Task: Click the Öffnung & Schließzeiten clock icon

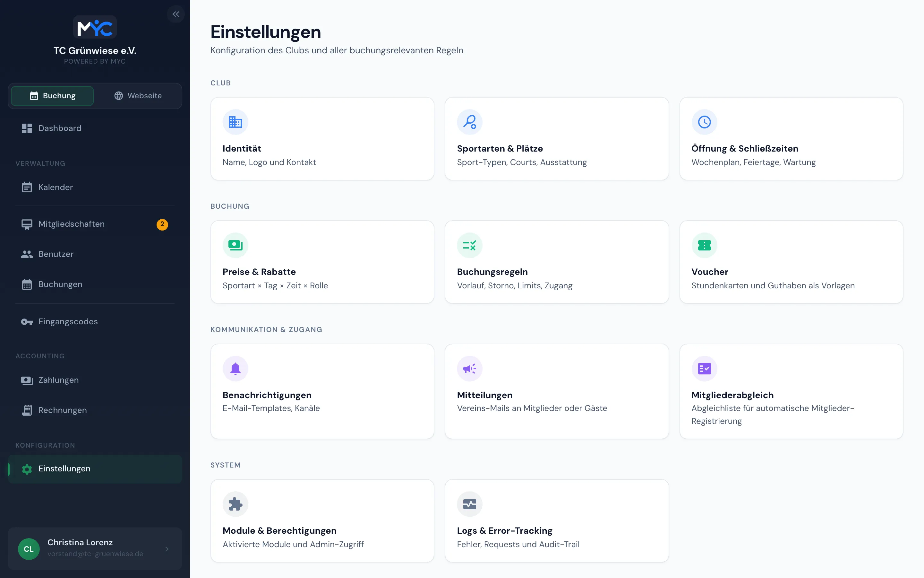Action: click(x=704, y=122)
